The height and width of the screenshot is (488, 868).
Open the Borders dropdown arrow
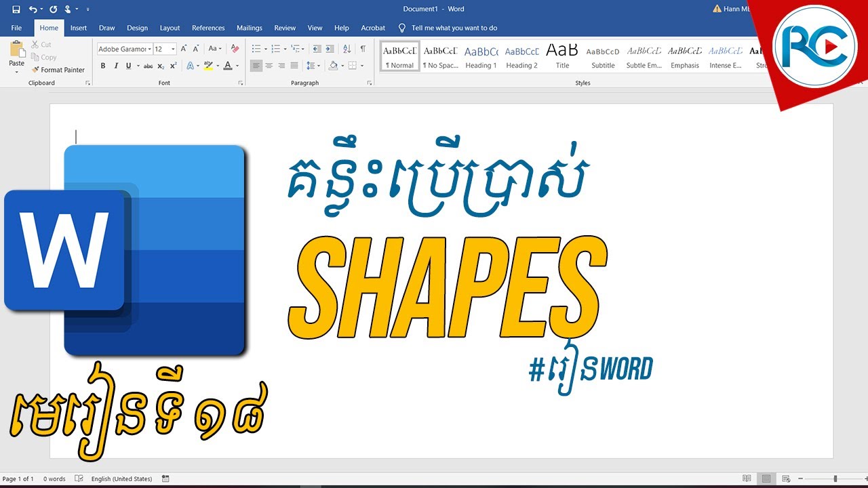[x=362, y=66]
